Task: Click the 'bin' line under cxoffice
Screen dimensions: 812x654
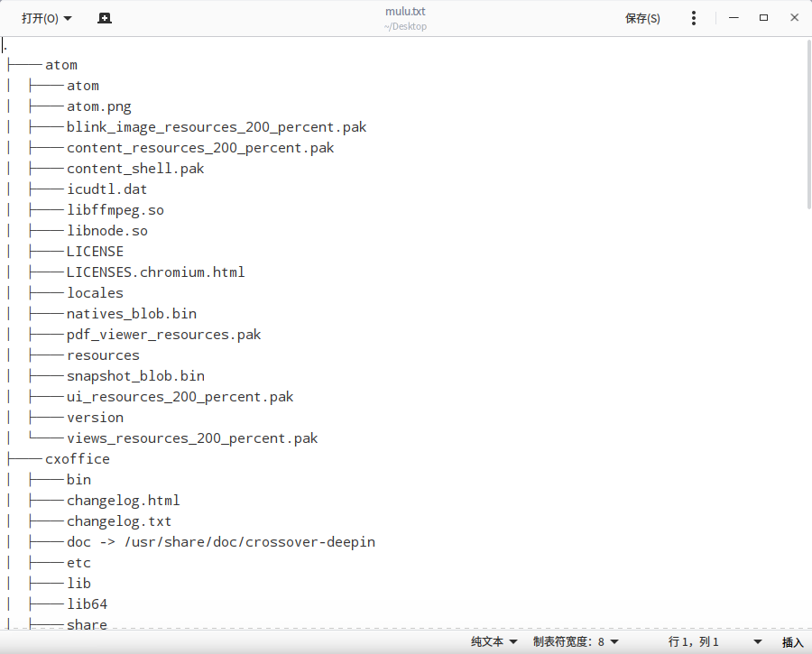Action: point(78,480)
